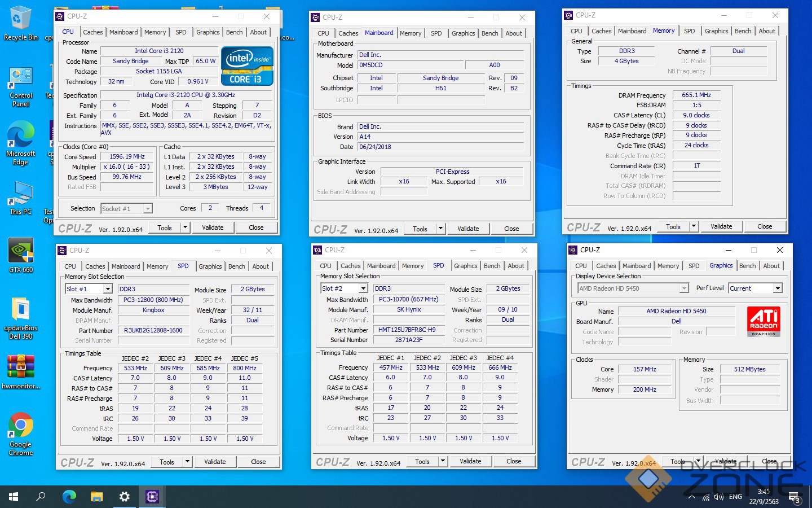
Task: Select Bench tab in the Graphics window
Action: click(x=747, y=266)
